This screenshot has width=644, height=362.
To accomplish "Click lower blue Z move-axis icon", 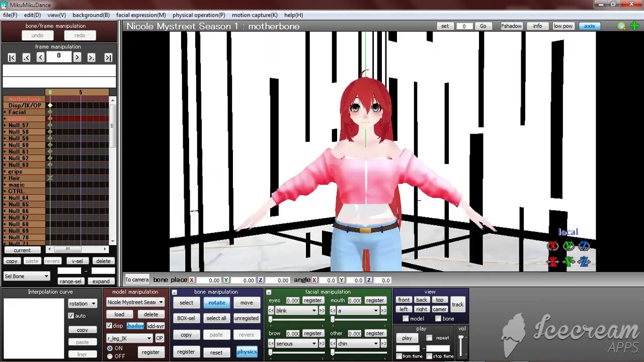I will tap(584, 261).
